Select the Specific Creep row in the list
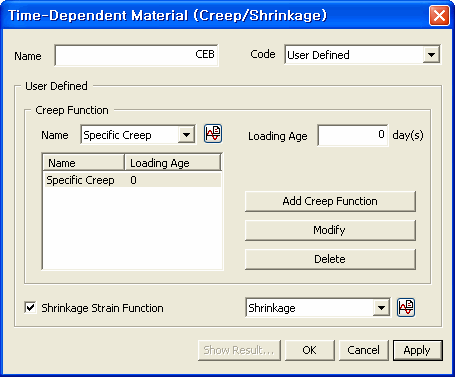Viewport: 455px width, 377px height. (132, 180)
